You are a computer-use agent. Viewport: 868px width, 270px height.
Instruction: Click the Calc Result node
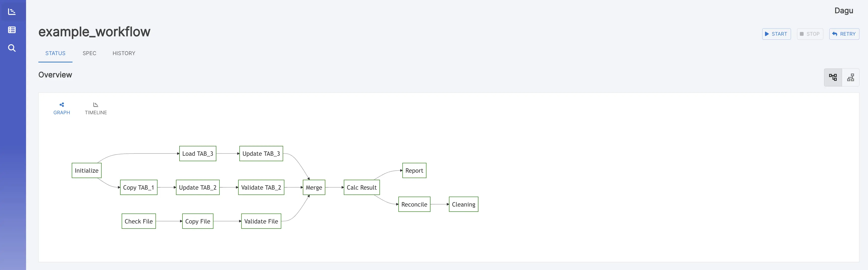pos(362,187)
